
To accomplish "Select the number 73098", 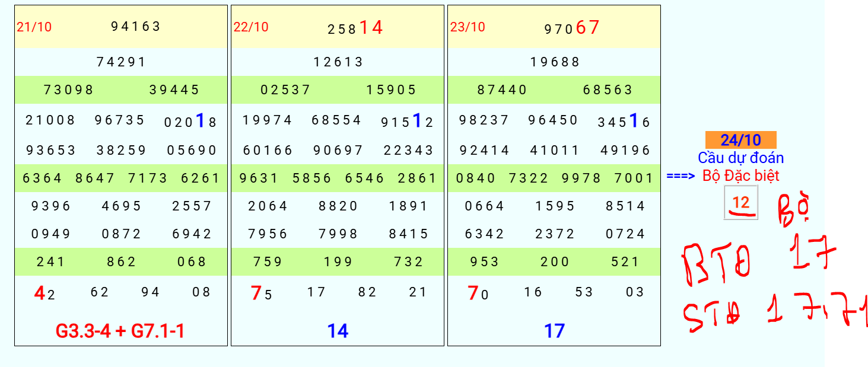I will (x=69, y=90).
